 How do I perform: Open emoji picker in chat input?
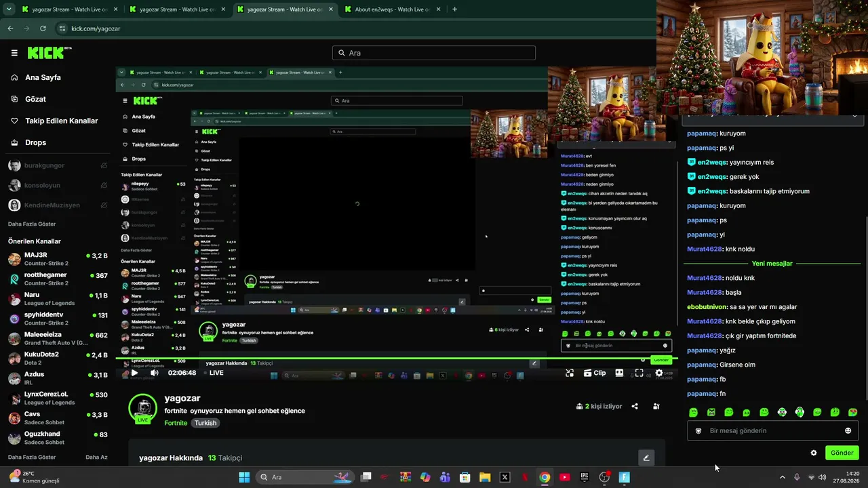click(x=848, y=430)
